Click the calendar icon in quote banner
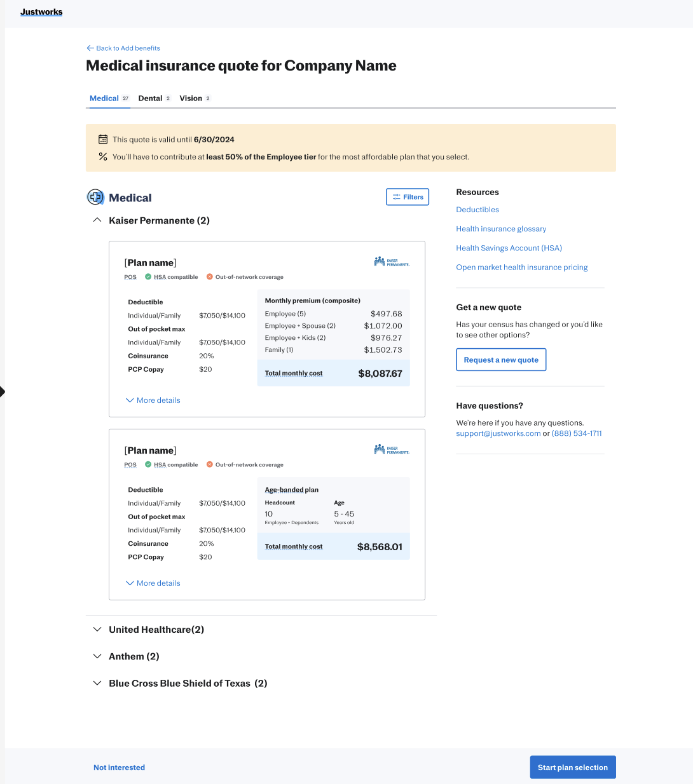 (x=103, y=139)
